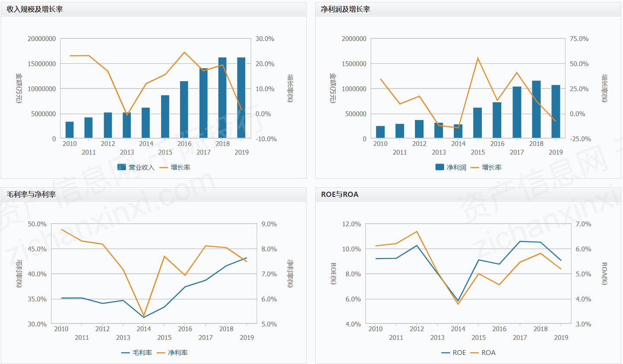The height and width of the screenshot is (364, 623).
Task: Toggle the 净利润 legend entry
Action: point(451,167)
